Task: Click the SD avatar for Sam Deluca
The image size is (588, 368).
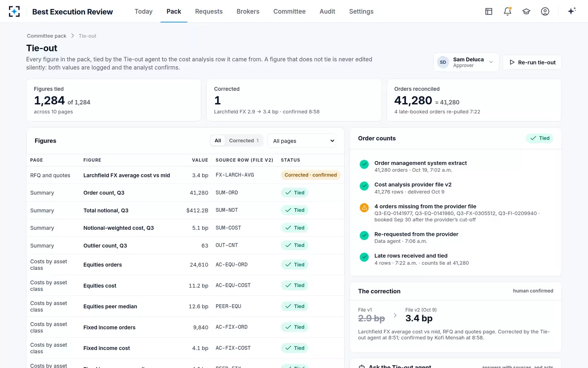Action: point(443,62)
